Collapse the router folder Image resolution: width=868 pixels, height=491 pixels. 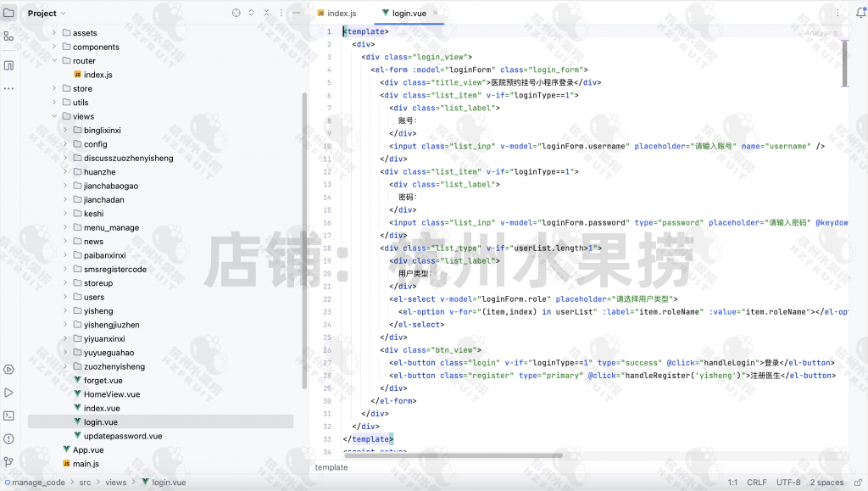coord(53,60)
